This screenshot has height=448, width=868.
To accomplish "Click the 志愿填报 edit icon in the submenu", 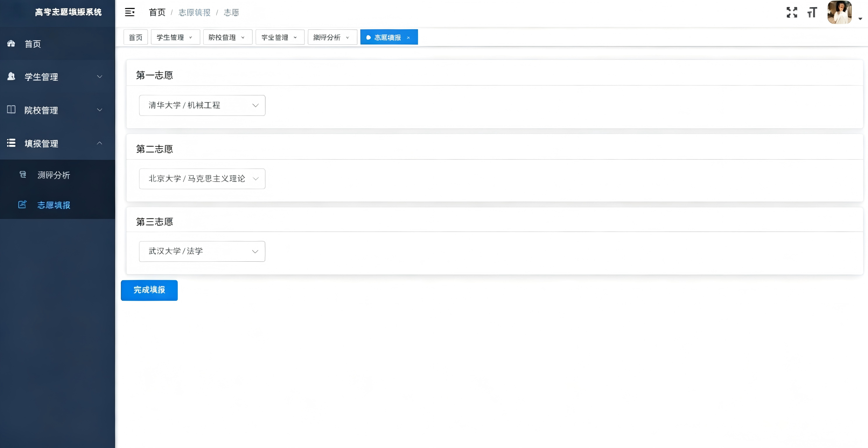I will [22, 204].
